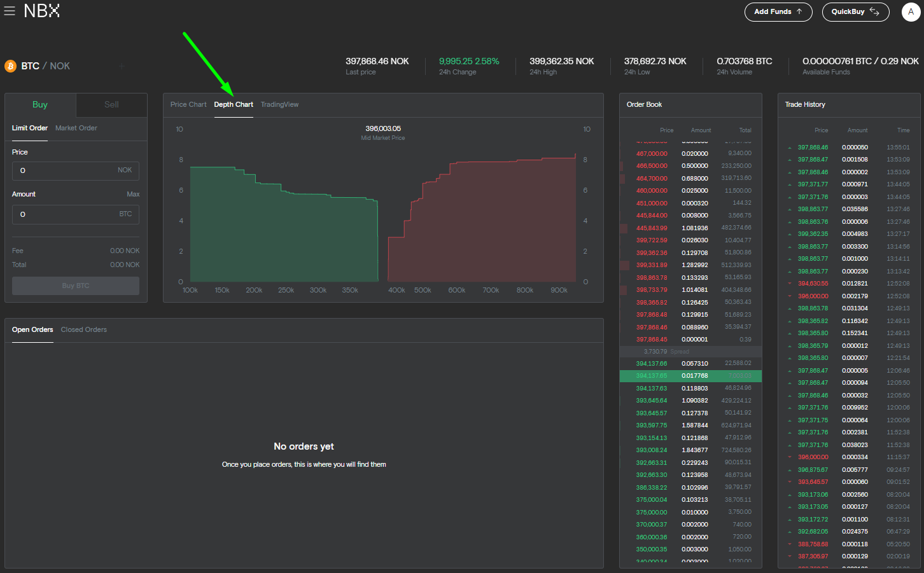Screen dimensions: 924x573
Task: Switch to Market Order type
Action: [x=76, y=128]
